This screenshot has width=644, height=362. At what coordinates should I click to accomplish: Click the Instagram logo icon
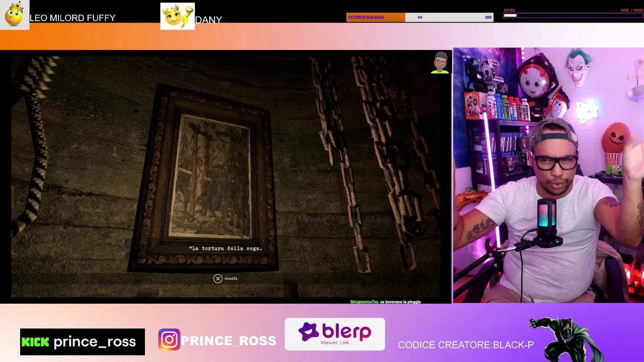[169, 340]
